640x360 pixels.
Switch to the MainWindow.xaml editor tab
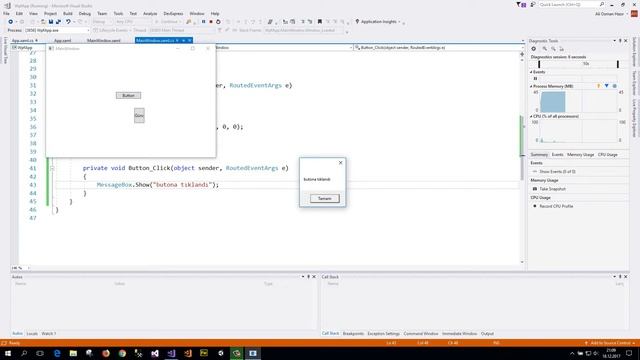coord(104,40)
